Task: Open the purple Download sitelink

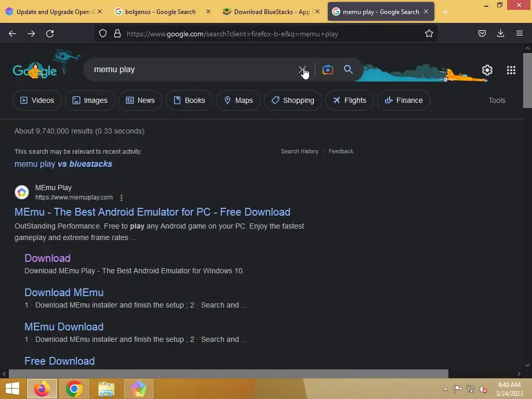Action: (x=47, y=258)
